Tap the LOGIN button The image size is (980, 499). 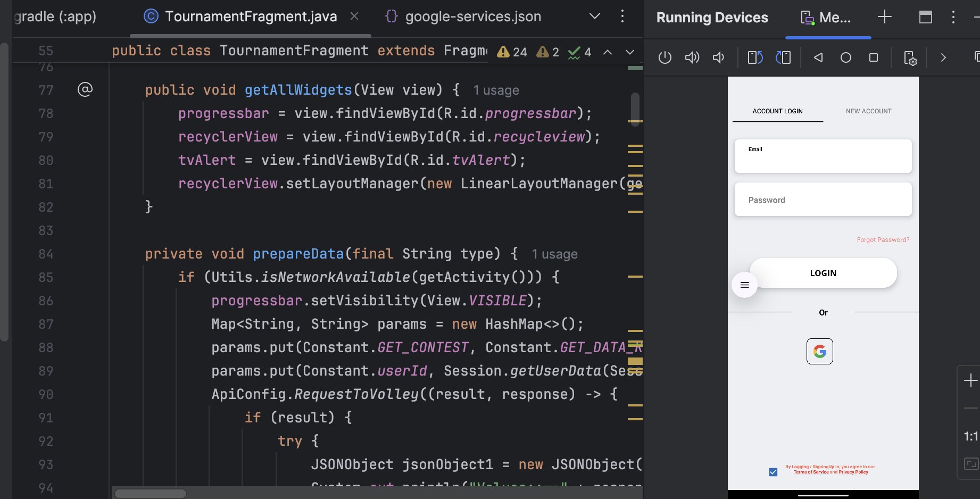click(x=823, y=273)
